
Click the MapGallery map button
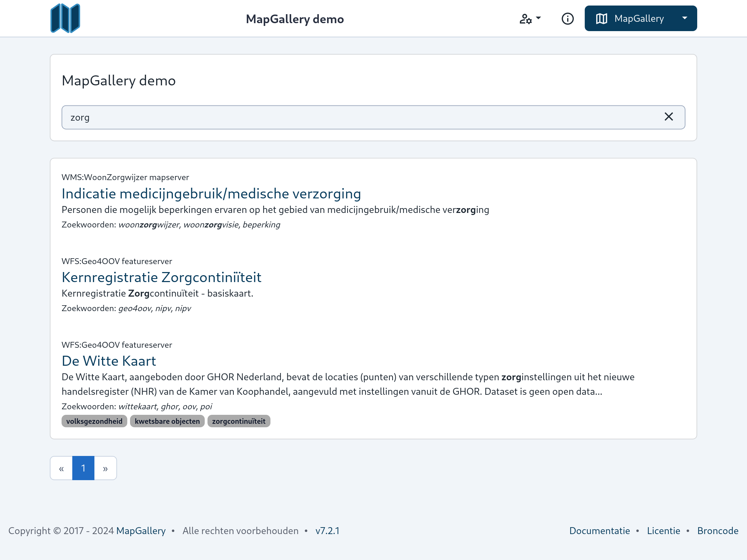[629, 18]
